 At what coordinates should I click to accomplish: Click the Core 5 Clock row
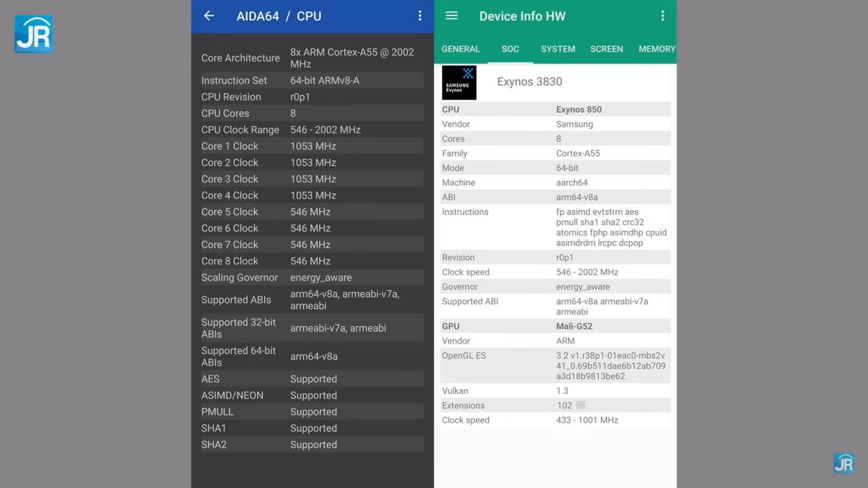(x=312, y=211)
